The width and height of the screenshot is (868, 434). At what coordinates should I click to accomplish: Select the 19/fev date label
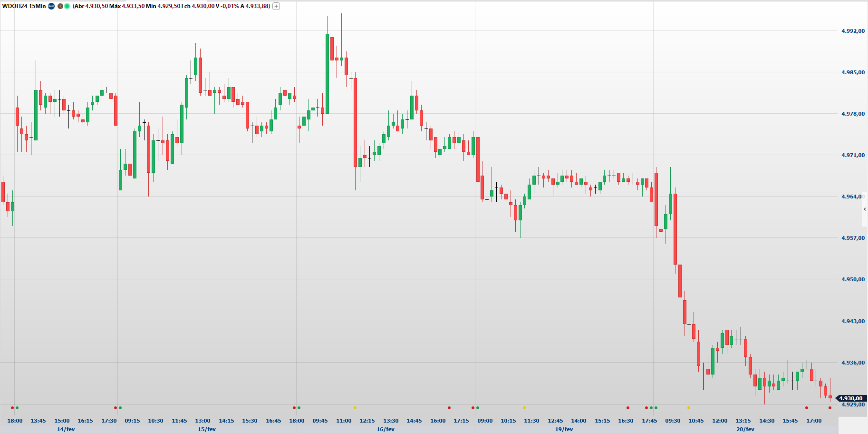(x=564, y=429)
